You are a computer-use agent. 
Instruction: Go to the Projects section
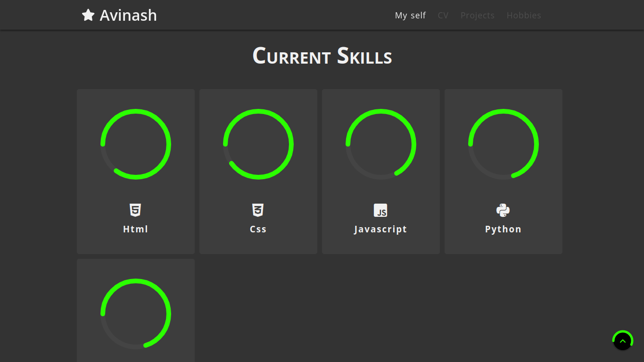click(478, 16)
